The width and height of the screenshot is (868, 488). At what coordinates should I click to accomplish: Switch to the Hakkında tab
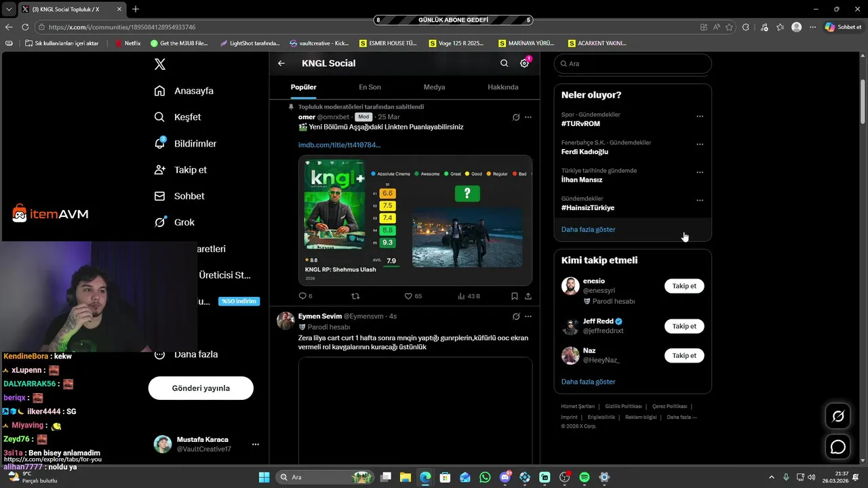tap(503, 87)
